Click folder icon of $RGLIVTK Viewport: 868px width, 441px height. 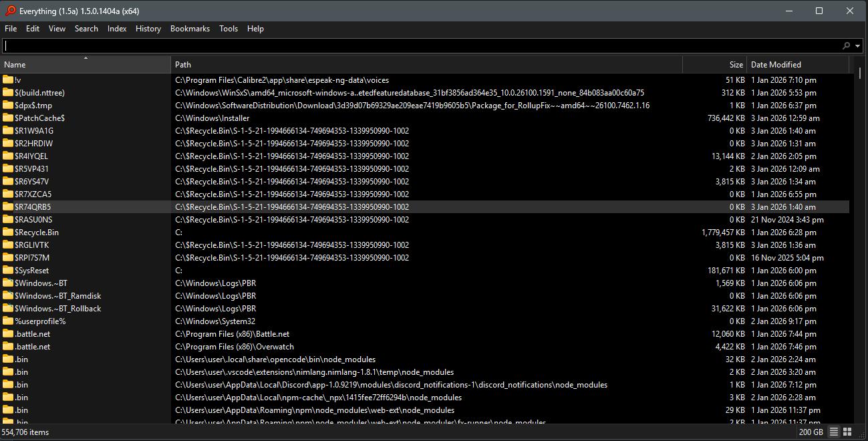point(8,245)
